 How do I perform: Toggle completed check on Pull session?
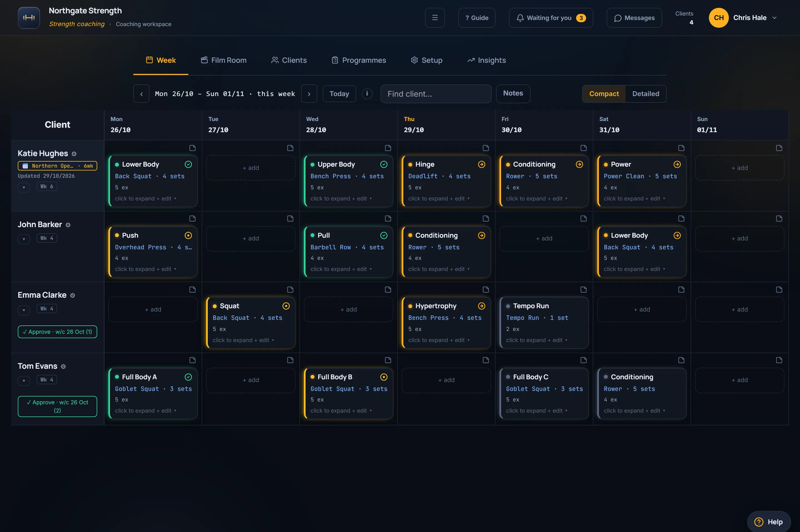coord(384,235)
